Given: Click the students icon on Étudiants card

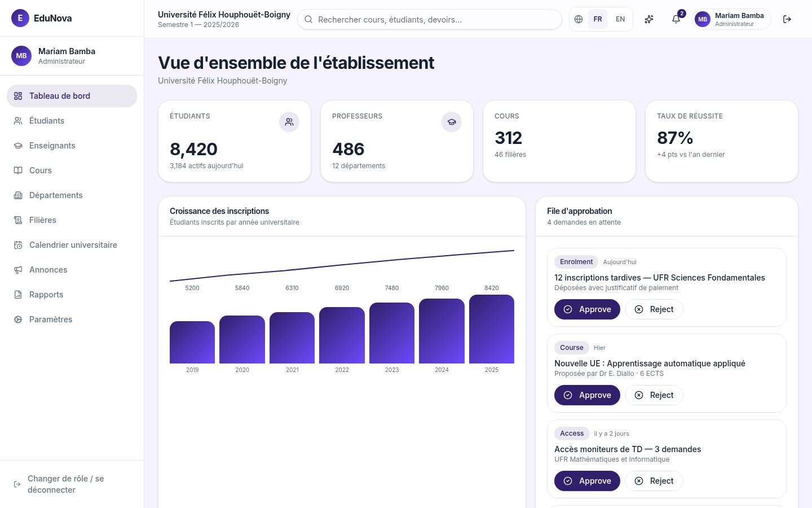Looking at the screenshot, I should (x=289, y=122).
